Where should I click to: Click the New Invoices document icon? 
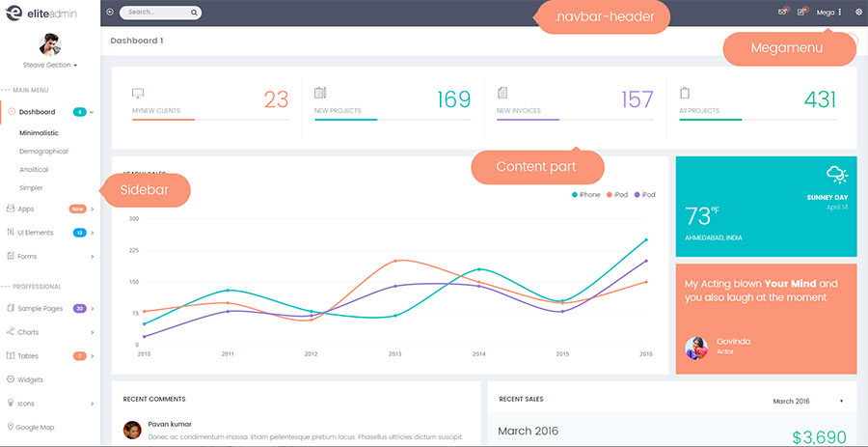click(502, 93)
